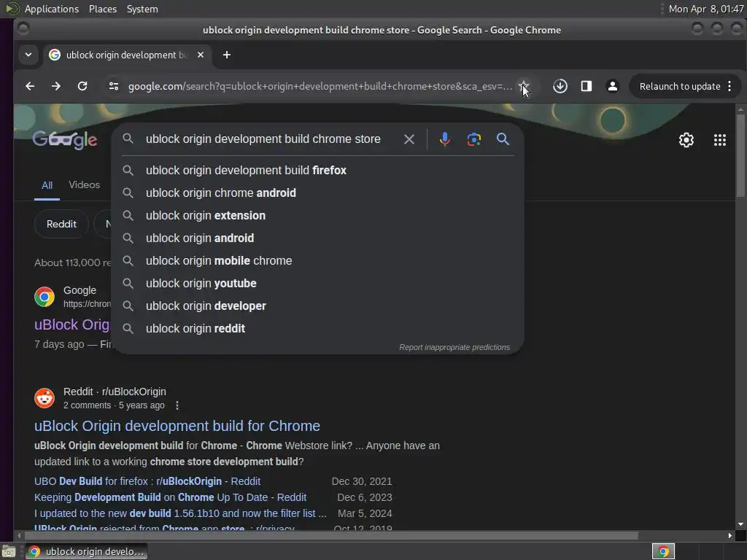Open tab search dropdown chevron
Image resolution: width=747 pixels, height=560 pixels.
point(28,55)
